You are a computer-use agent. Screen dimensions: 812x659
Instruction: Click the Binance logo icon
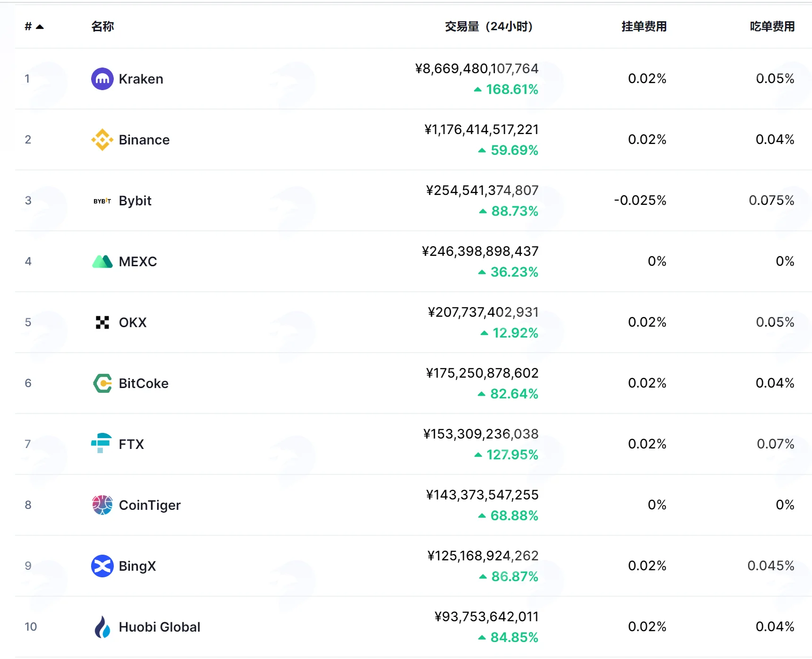click(x=102, y=140)
